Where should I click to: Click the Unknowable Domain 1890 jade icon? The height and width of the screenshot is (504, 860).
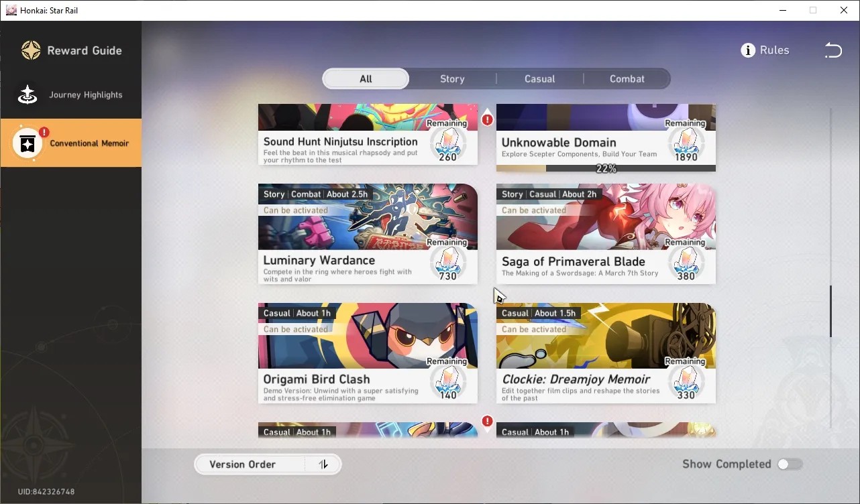click(686, 141)
